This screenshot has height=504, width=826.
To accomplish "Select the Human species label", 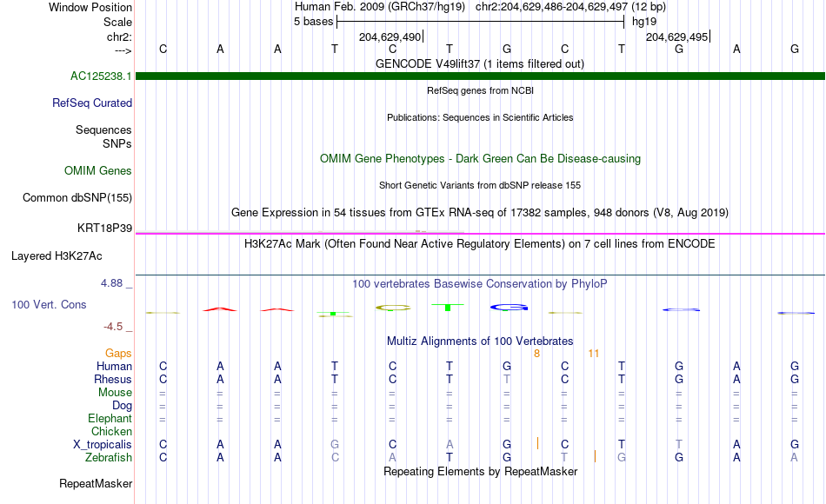I will click(114, 366).
